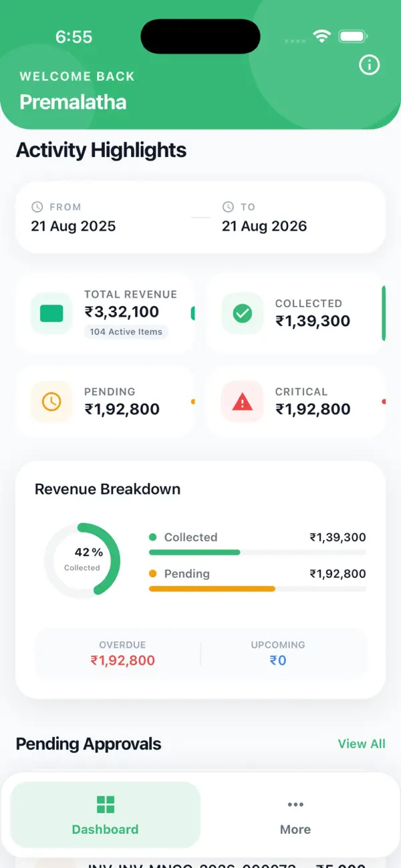Switch to the Dashboard tab
The width and height of the screenshot is (401, 868).
click(106, 815)
